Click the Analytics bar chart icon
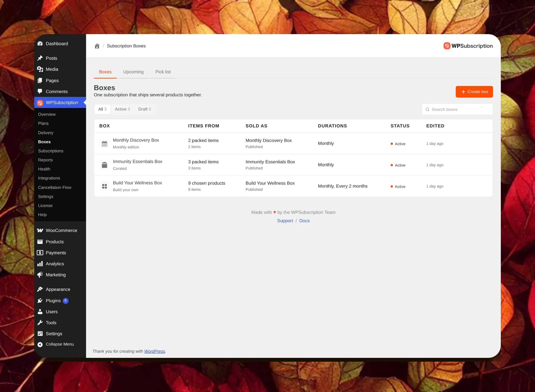Viewport: 535px width, 392px height. click(x=40, y=264)
